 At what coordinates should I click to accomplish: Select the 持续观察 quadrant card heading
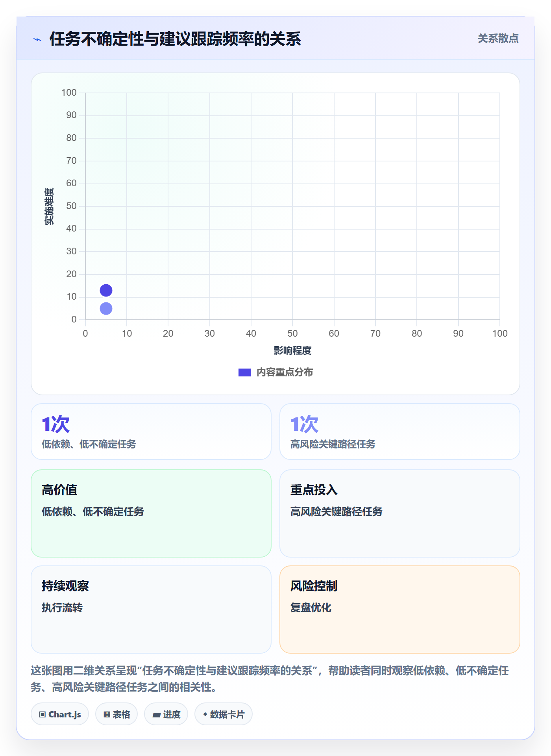pyautogui.click(x=65, y=586)
